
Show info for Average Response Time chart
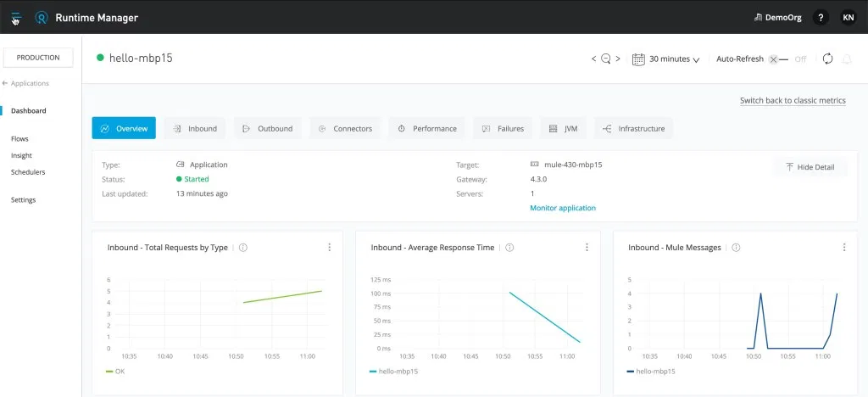pos(509,248)
